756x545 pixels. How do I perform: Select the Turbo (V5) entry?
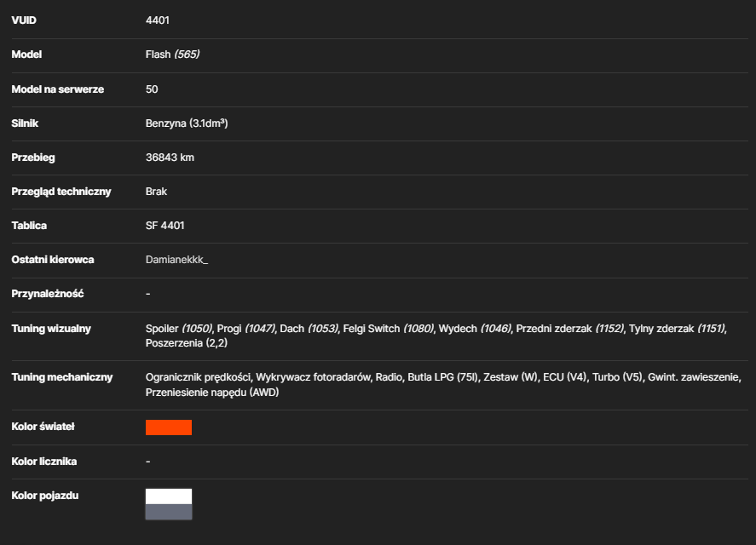pyautogui.click(x=617, y=377)
